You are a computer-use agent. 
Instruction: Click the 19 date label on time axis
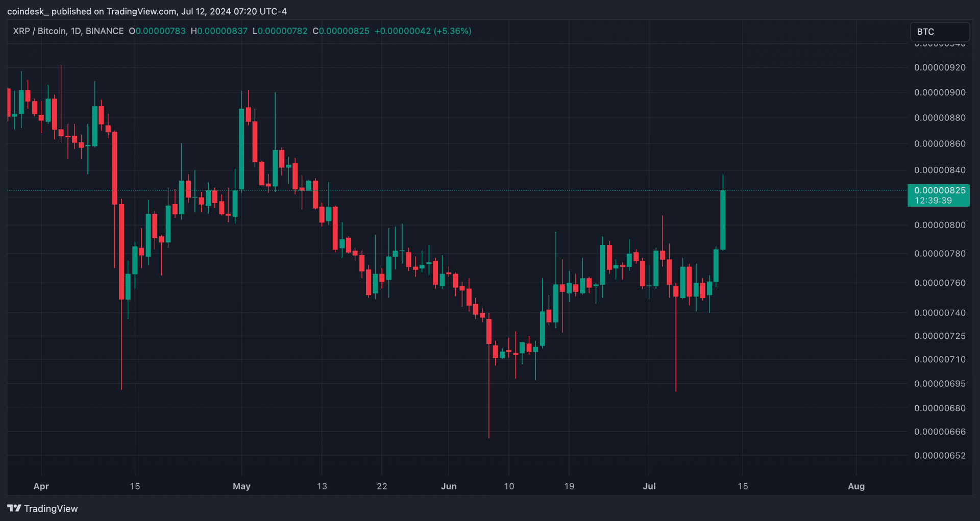[569, 486]
